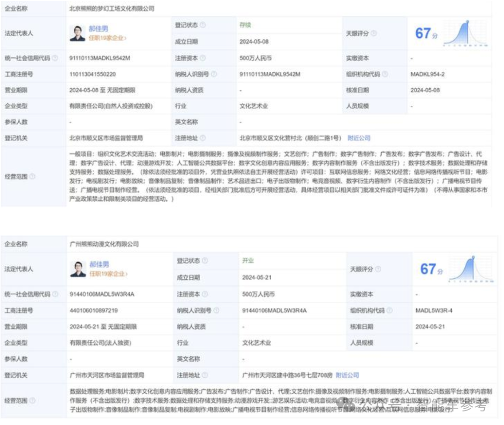Click legal representative avatar in Beijing company table
Viewport: 504px width, 425px height.
77,33
